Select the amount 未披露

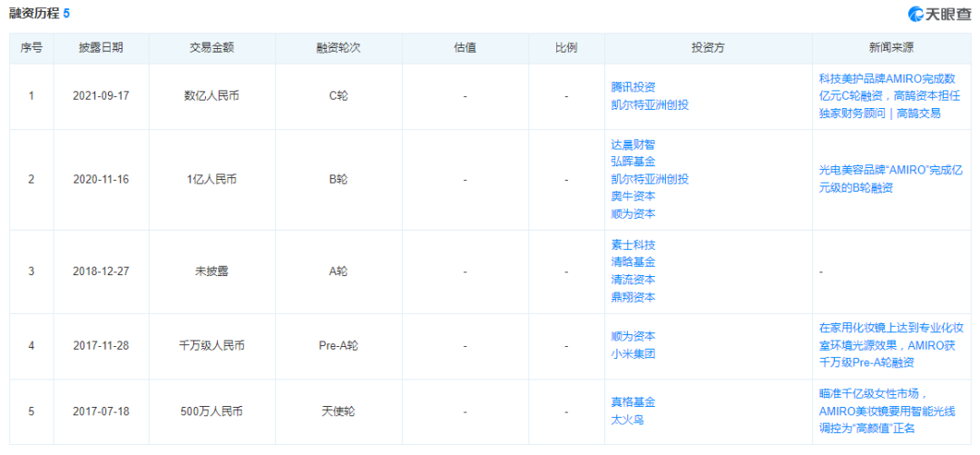[211, 272]
